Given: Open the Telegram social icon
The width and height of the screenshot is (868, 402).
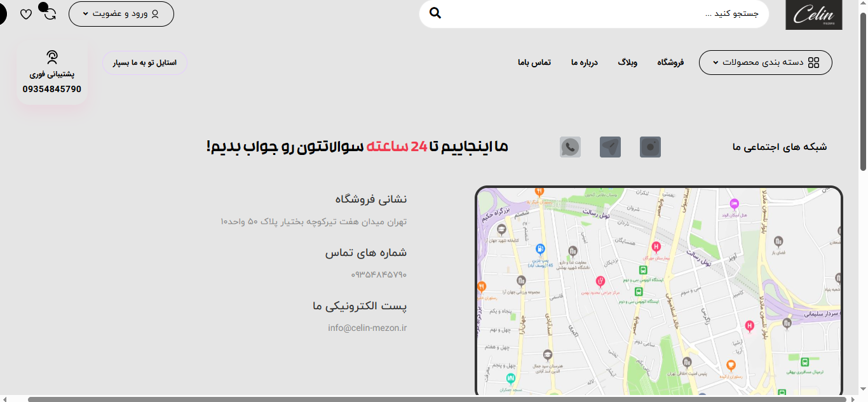Looking at the screenshot, I should coord(610,147).
